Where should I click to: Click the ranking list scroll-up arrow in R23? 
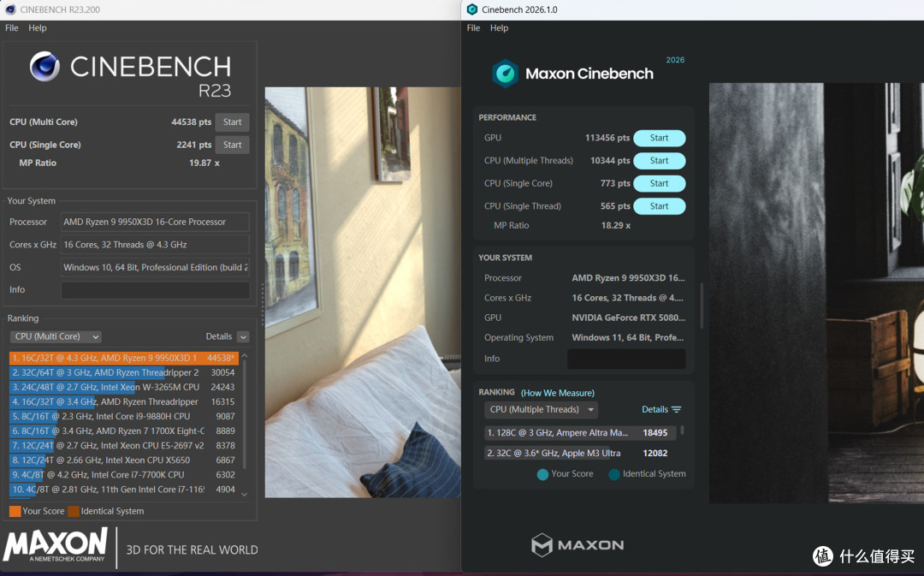(x=245, y=356)
